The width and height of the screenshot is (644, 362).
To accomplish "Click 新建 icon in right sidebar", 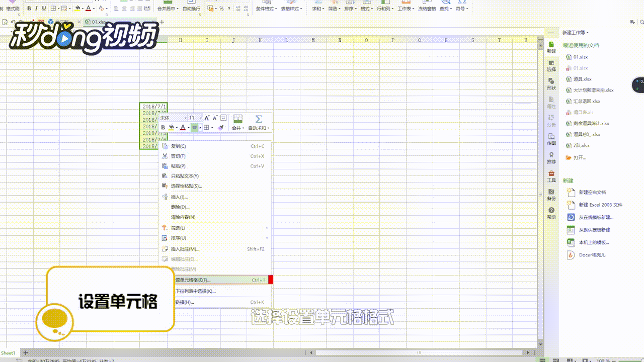I will tap(551, 48).
